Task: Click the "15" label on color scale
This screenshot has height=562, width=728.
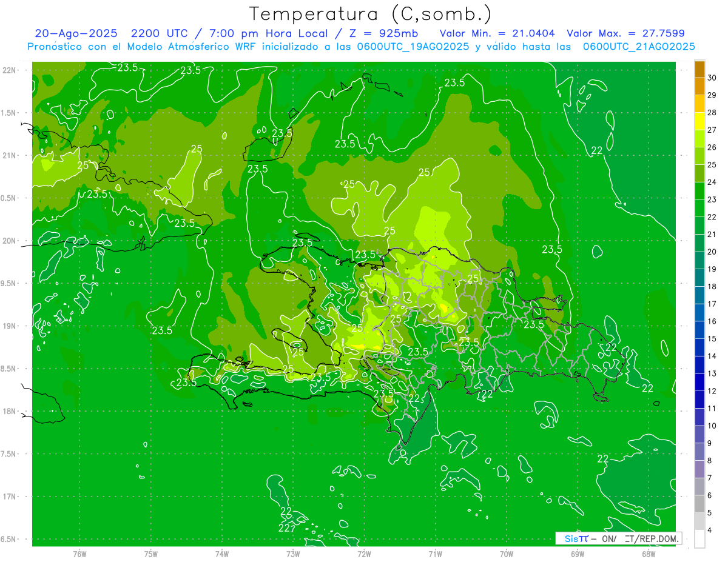Action: point(712,339)
